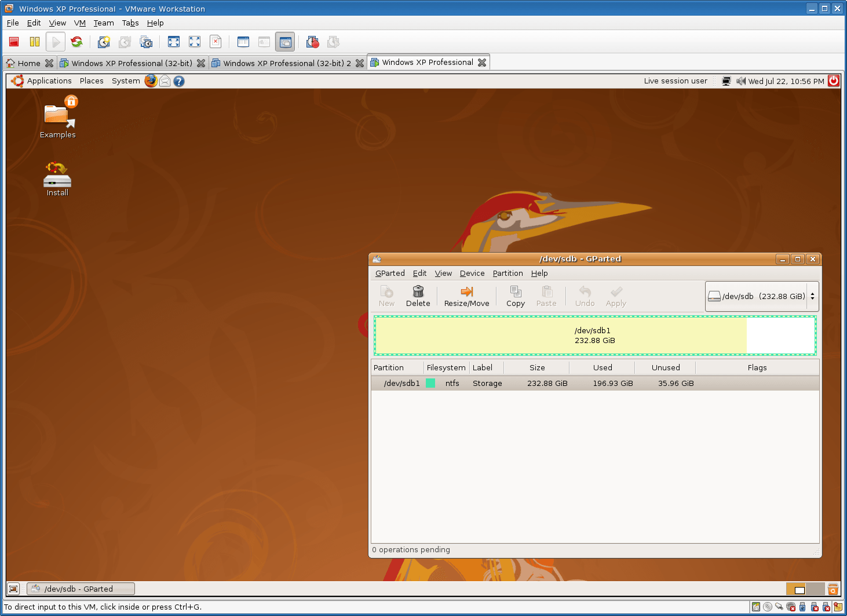
Task: Take a snapshot with the clock-star icon
Action: [104, 42]
